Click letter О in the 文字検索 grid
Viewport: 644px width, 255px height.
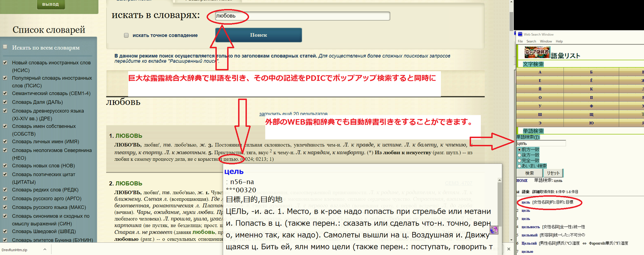(x=540, y=98)
